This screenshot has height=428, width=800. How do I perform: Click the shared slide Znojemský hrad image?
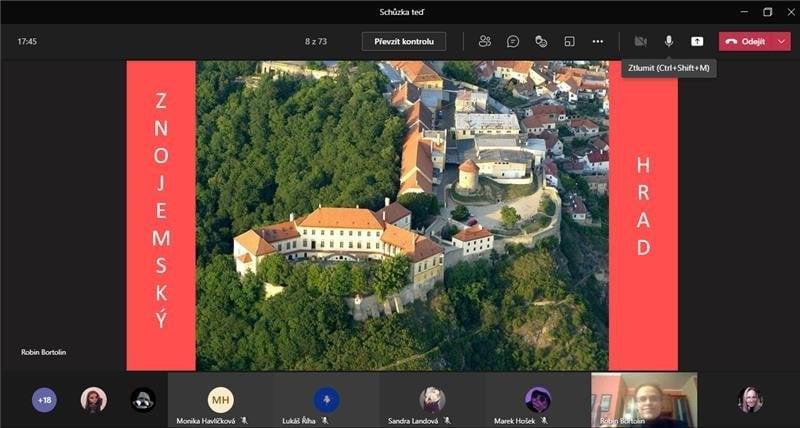[x=402, y=216]
